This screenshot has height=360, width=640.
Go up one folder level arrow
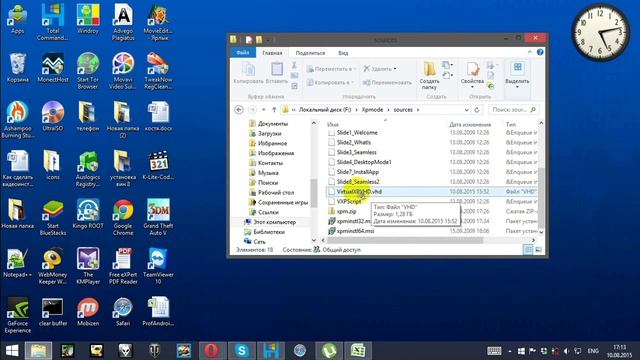(x=274, y=110)
